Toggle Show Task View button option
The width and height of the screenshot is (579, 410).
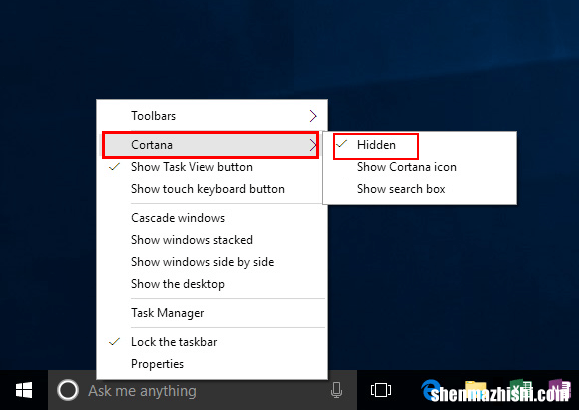(212, 167)
